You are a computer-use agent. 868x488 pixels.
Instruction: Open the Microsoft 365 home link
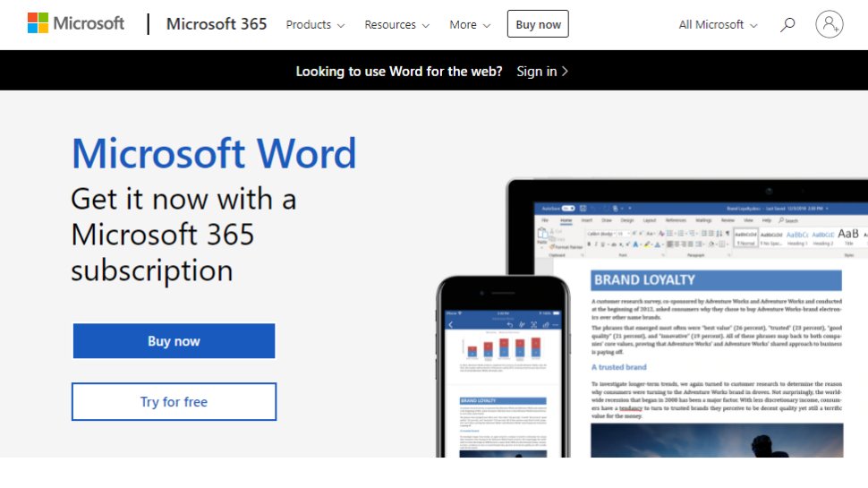217,24
